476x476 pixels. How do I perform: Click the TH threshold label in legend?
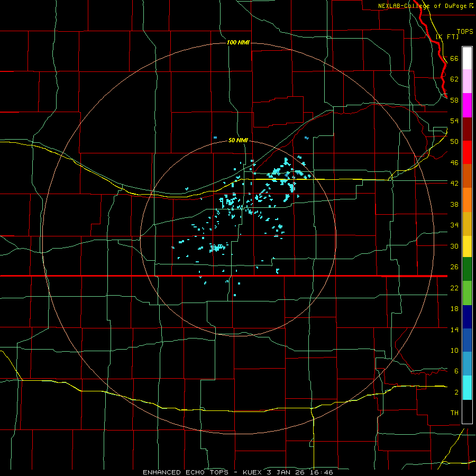tap(454, 413)
